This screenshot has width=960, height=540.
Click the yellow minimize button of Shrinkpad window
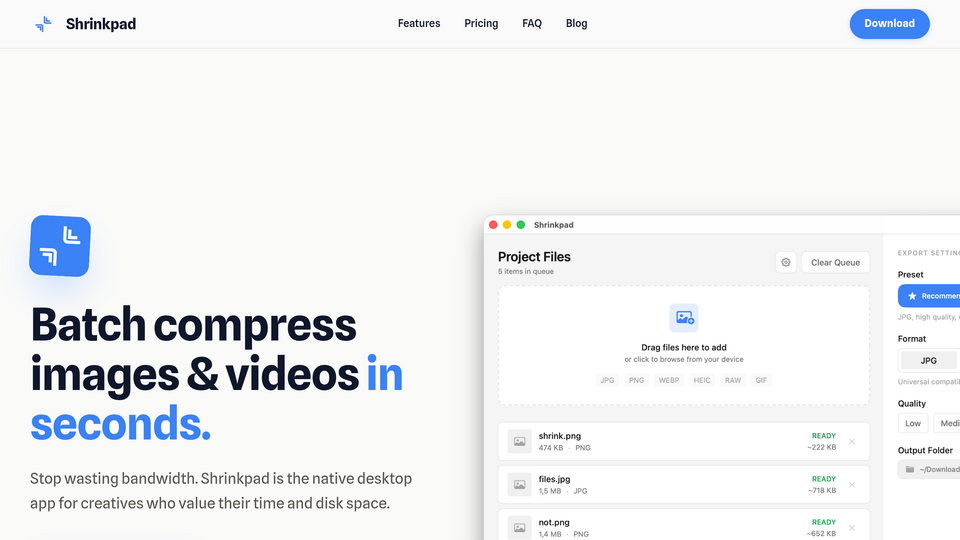(507, 225)
